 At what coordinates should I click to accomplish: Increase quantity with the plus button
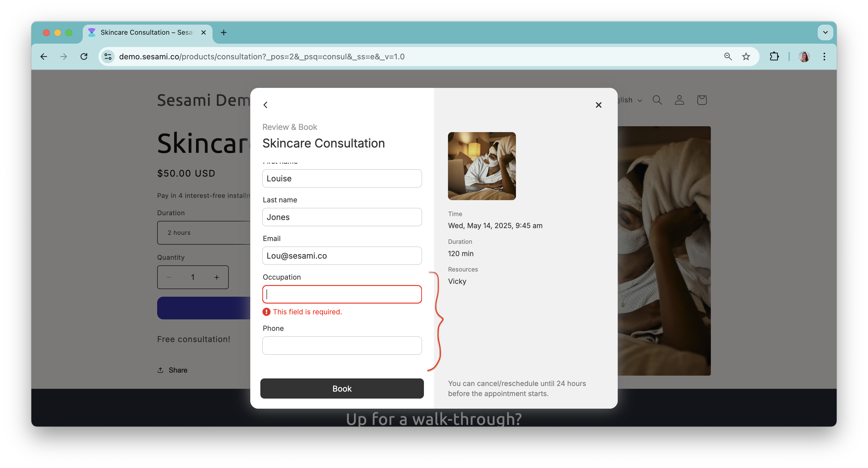pyautogui.click(x=217, y=277)
